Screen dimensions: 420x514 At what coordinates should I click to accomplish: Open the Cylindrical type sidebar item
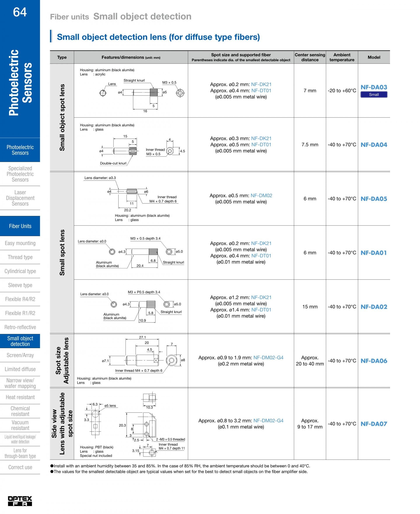20,271
